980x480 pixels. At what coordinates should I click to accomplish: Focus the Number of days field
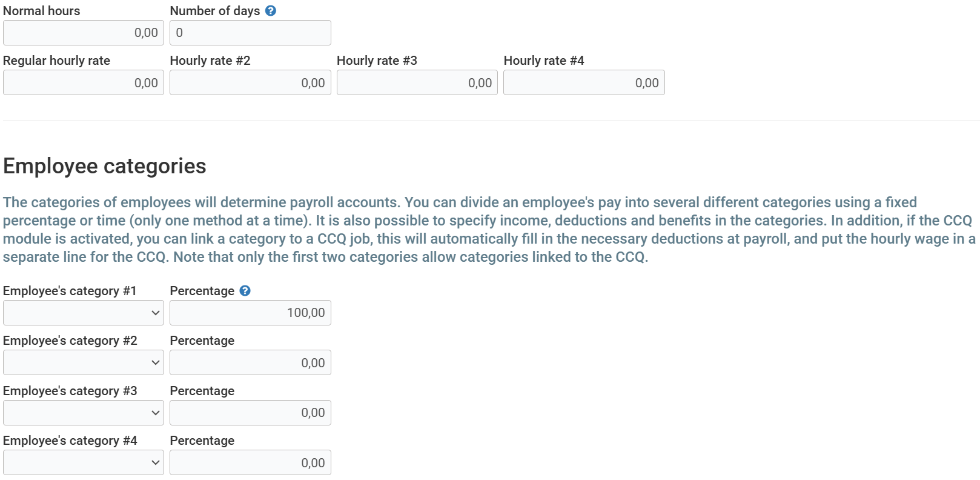[250, 33]
